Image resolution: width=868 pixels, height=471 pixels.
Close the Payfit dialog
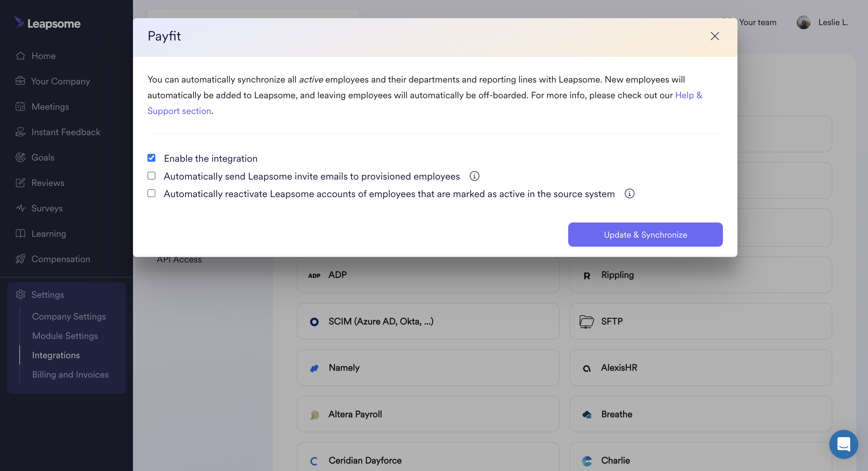click(715, 36)
